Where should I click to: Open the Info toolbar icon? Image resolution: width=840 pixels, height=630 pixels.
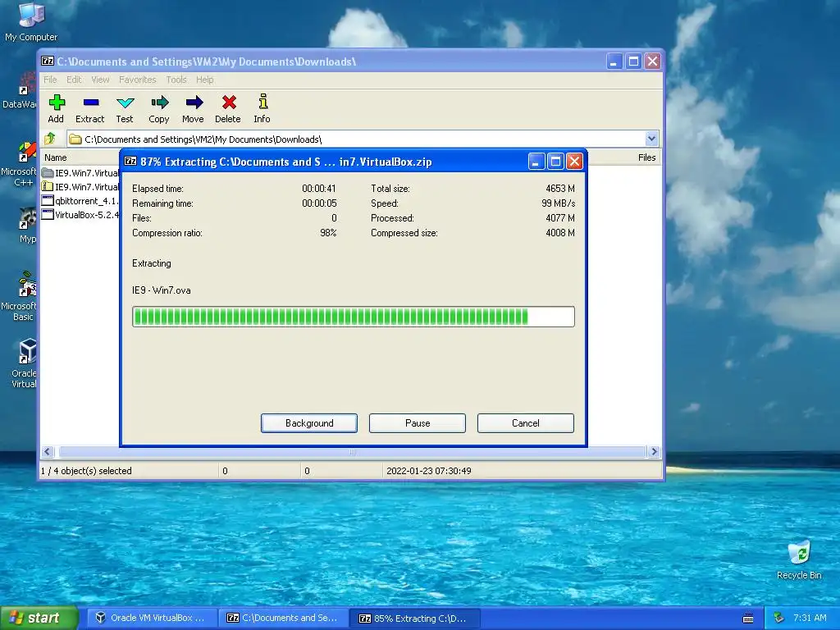tap(262, 109)
